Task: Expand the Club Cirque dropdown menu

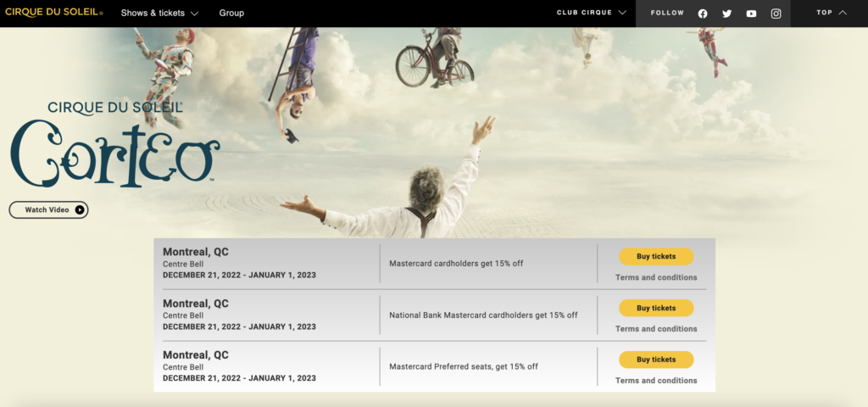Action: coord(591,13)
